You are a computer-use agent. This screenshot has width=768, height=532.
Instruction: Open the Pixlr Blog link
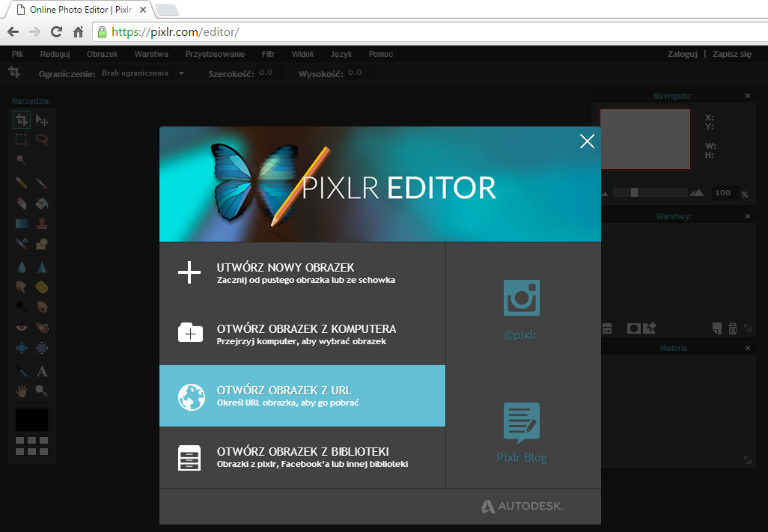click(x=522, y=432)
